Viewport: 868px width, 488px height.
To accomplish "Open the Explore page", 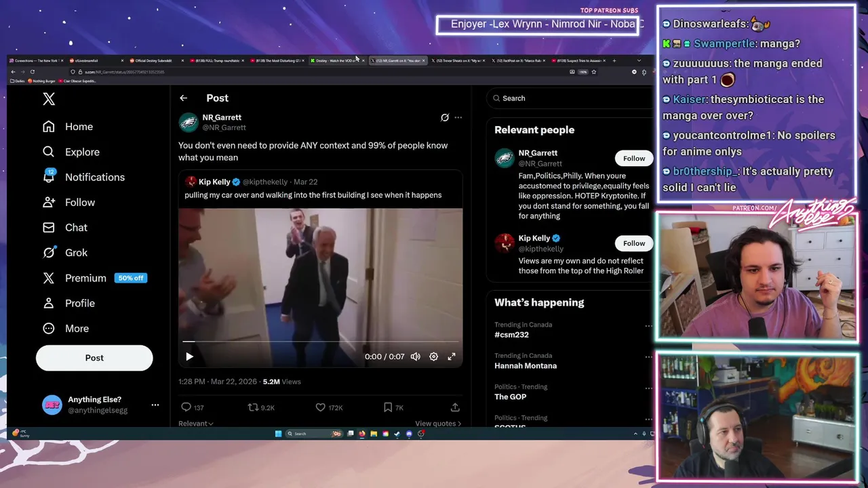I will pyautogui.click(x=71, y=152).
